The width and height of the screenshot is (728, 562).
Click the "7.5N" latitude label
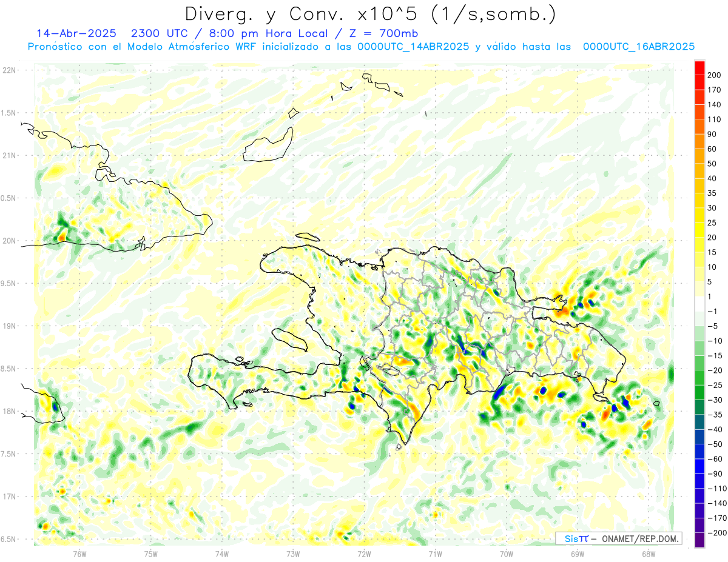point(8,453)
